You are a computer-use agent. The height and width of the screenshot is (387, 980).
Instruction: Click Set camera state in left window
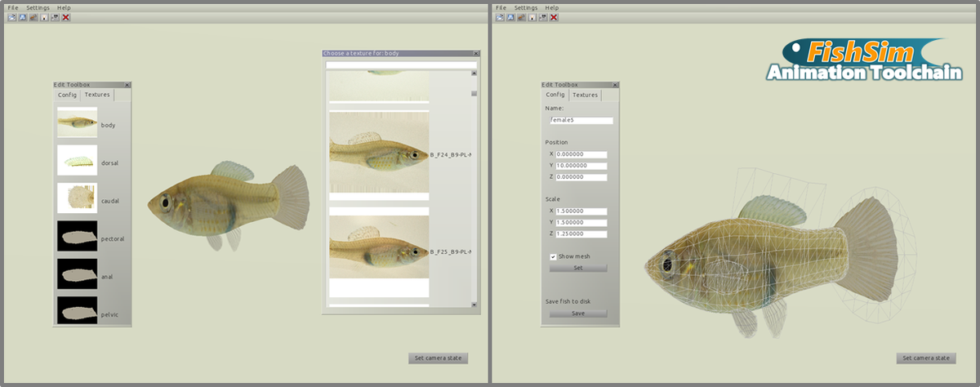(x=438, y=358)
